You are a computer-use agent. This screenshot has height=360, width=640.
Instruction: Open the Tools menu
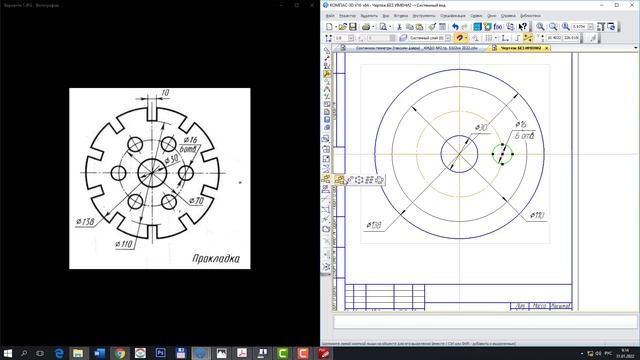(424, 16)
